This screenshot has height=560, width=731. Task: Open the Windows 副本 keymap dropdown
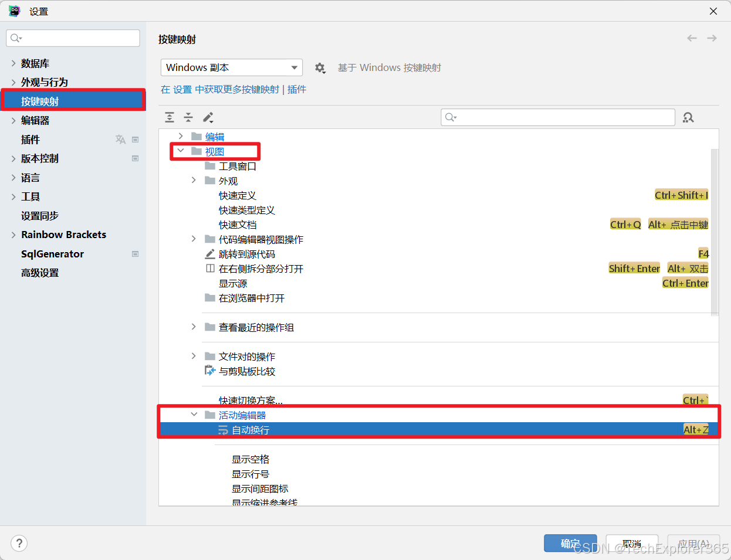click(x=232, y=67)
